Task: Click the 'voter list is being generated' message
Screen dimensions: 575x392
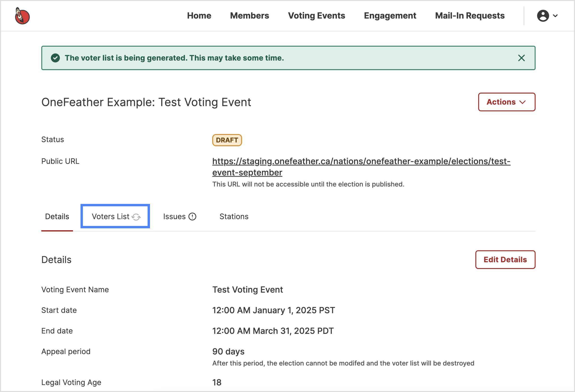Action: point(174,58)
